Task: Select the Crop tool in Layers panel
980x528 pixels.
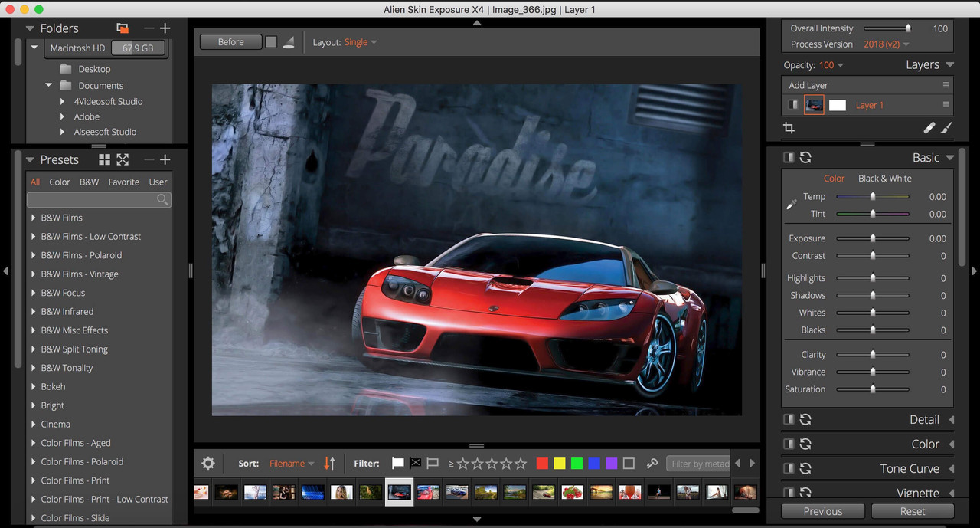Action: click(789, 128)
